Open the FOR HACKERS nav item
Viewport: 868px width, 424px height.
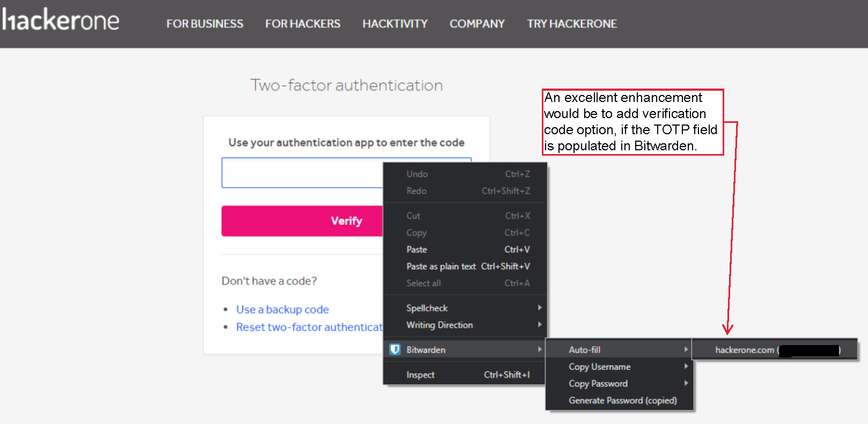click(303, 24)
